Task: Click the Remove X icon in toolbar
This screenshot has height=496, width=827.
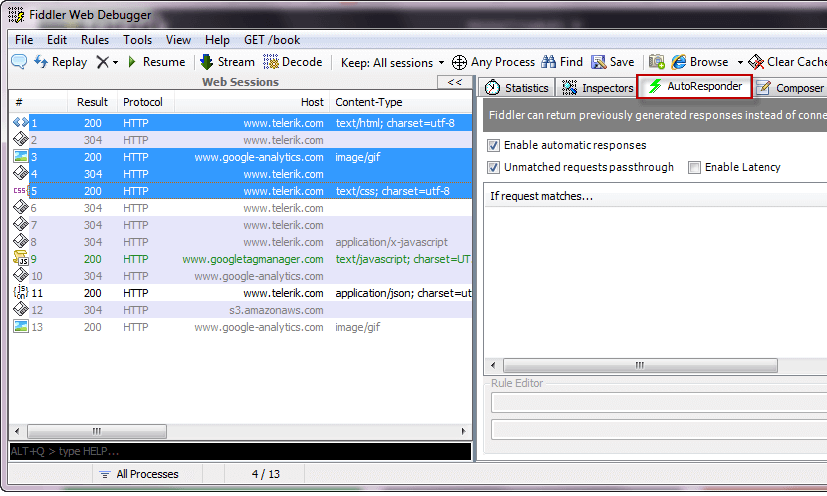Action: point(102,62)
